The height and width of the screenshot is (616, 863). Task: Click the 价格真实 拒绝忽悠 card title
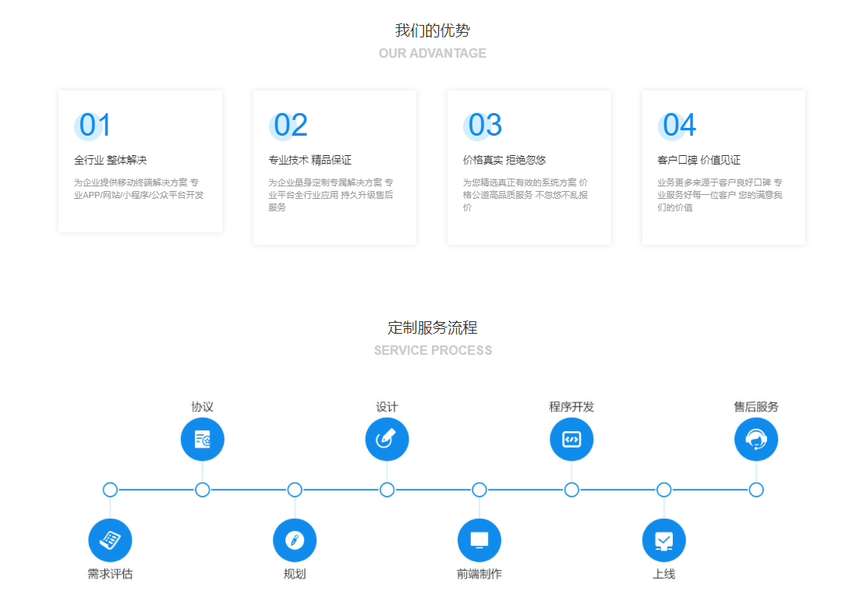coord(504,160)
